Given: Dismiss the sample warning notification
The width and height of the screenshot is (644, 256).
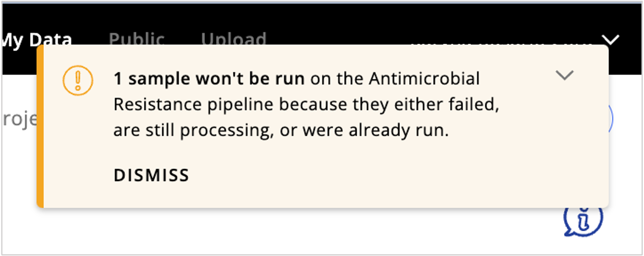Looking at the screenshot, I should pyautogui.click(x=152, y=175).
